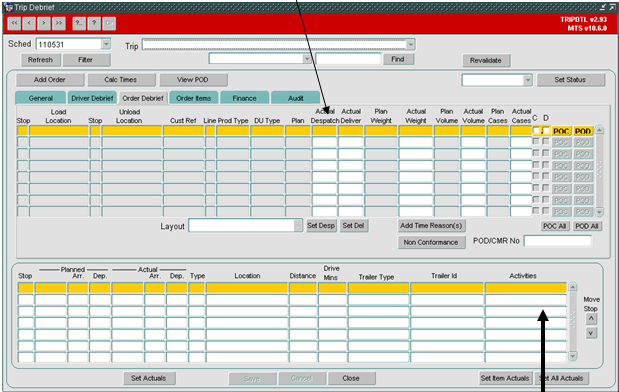Tick the C checkbox in highlighted row
The image size is (619, 392).
536,130
